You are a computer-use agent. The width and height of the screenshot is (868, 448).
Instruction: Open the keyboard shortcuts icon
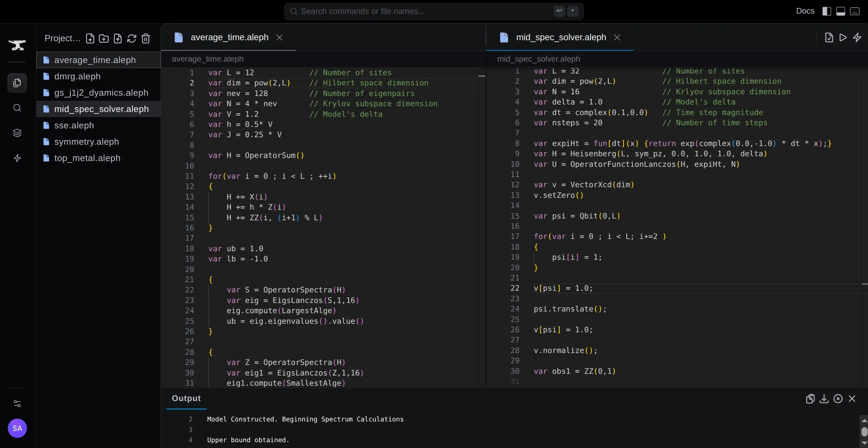coord(855,11)
